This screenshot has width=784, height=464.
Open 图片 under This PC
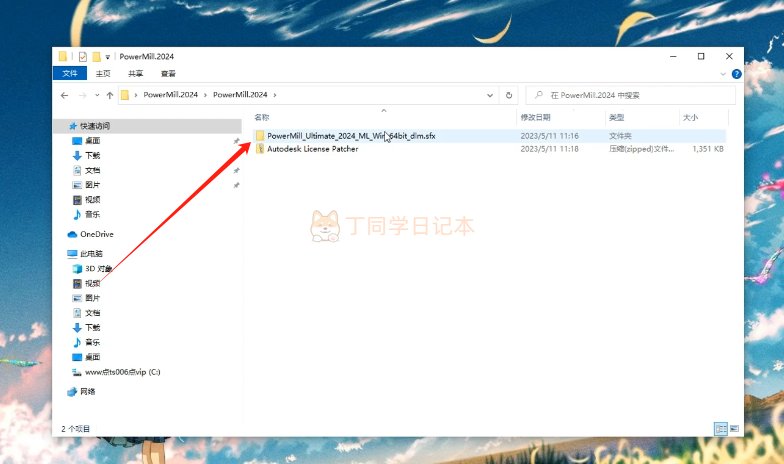(x=92, y=298)
